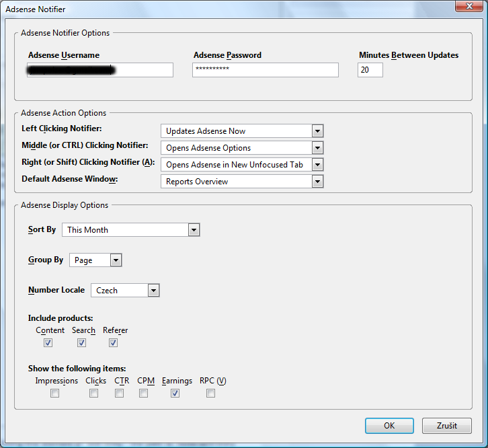
Task: Click the Group By label
Action: (x=46, y=260)
